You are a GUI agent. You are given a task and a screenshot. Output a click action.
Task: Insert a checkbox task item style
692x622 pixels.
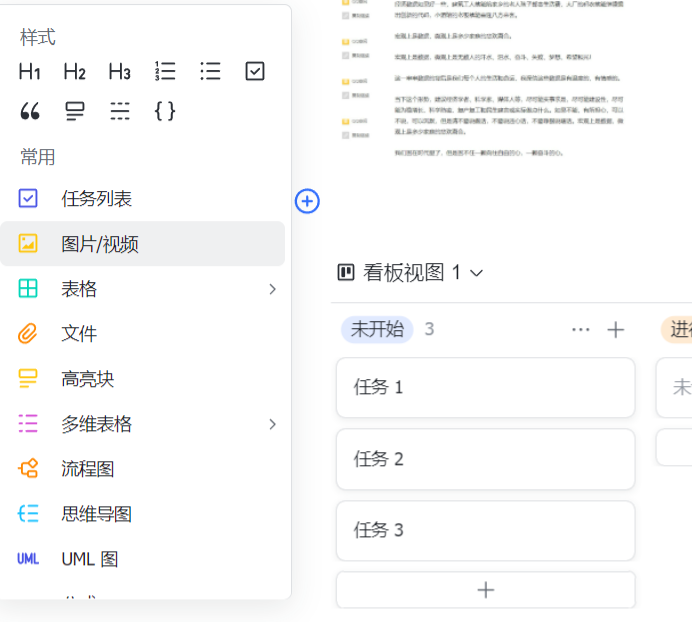point(255,71)
